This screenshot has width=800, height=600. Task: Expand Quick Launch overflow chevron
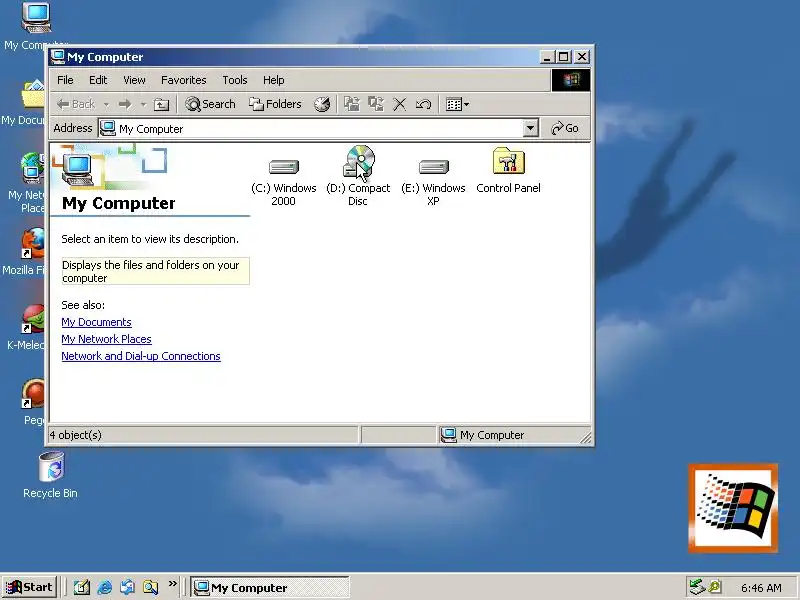click(172, 583)
